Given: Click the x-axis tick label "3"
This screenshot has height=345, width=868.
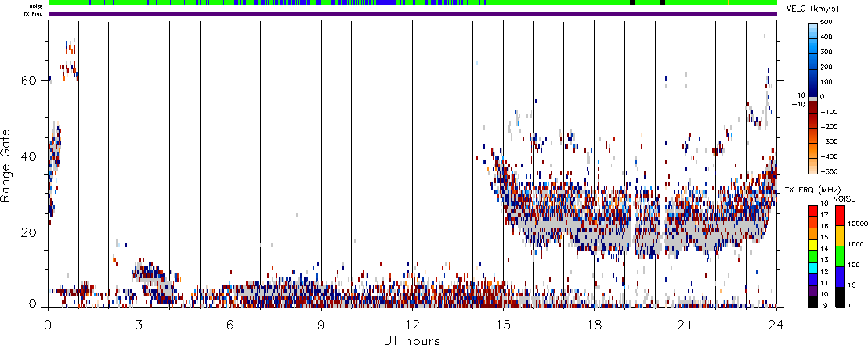Looking at the screenshot, I should click(139, 324).
